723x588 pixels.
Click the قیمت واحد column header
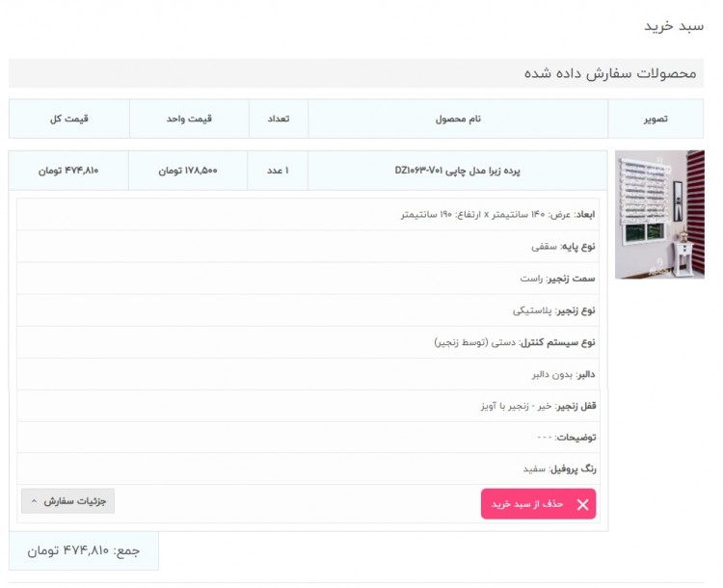pyautogui.click(x=189, y=119)
